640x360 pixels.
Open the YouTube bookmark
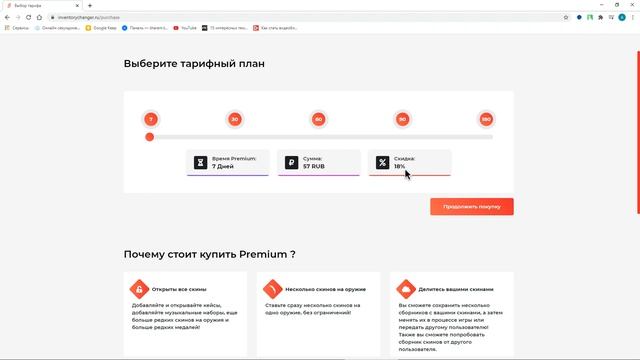coord(185,28)
